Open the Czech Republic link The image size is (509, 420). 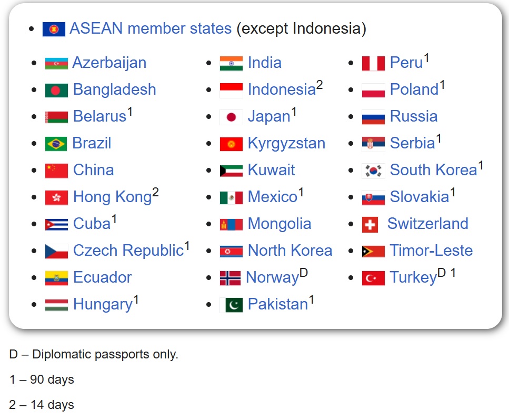pos(128,251)
